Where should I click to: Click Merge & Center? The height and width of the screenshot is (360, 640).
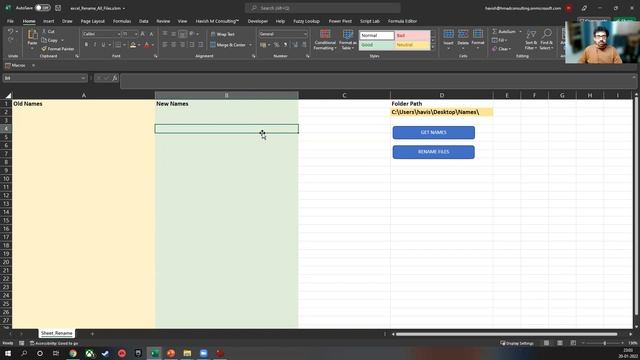228,44
